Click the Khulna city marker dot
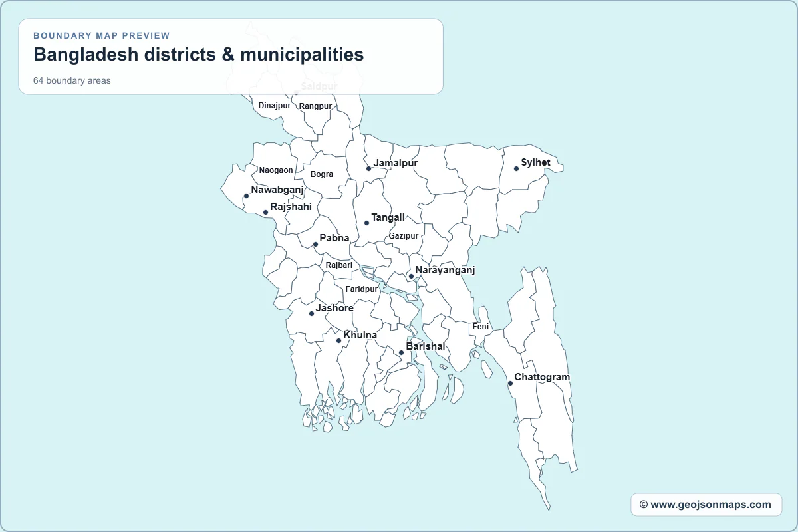Image resolution: width=798 pixels, height=532 pixels. click(x=338, y=340)
